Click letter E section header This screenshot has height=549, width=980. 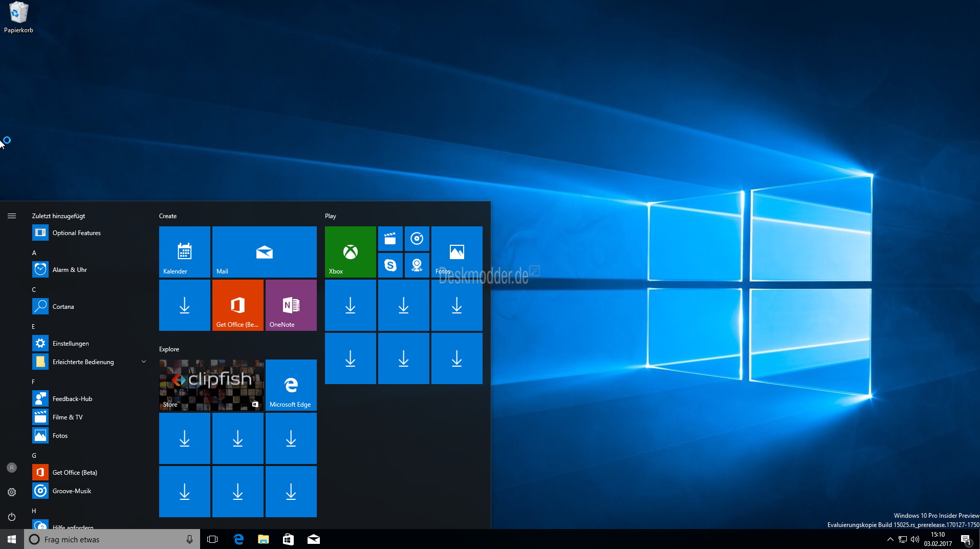tap(34, 327)
